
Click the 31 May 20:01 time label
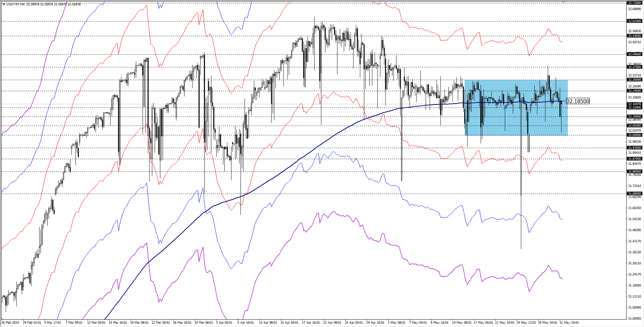pyautogui.click(x=569, y=323)
